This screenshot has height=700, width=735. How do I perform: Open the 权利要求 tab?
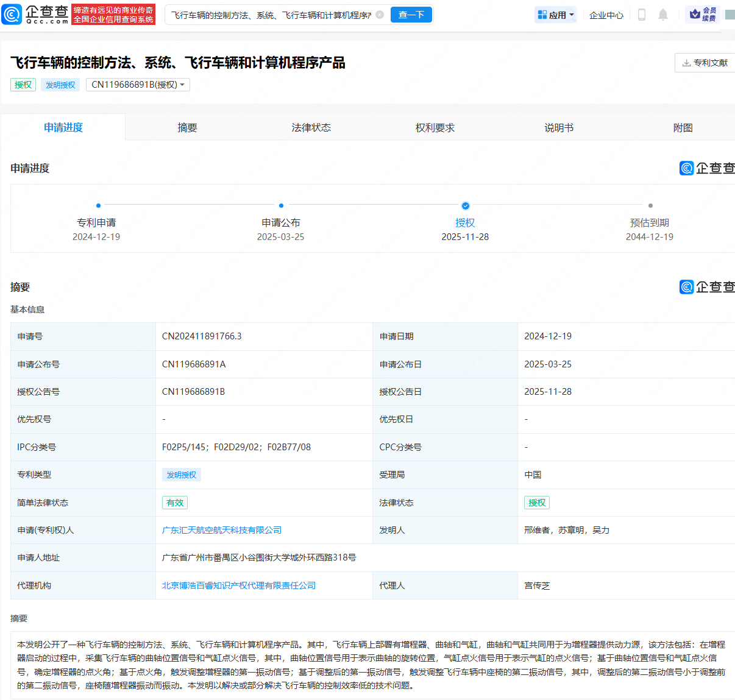click(435, 127)
